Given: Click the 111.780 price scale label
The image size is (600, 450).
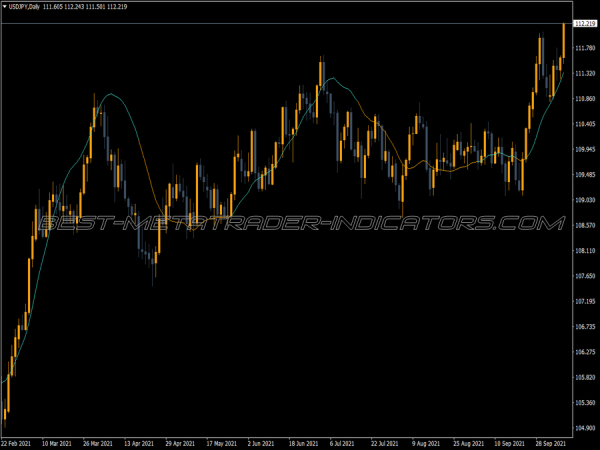Looking at the screenshot, I should click(584, 48).
